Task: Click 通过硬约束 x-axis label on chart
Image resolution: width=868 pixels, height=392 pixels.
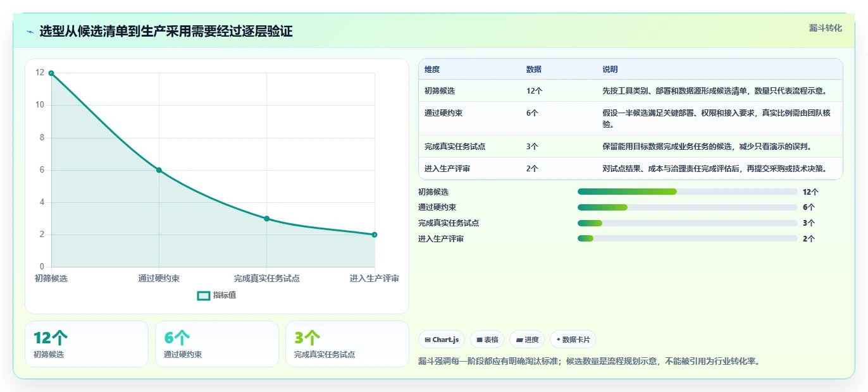Action: [159, 278]
